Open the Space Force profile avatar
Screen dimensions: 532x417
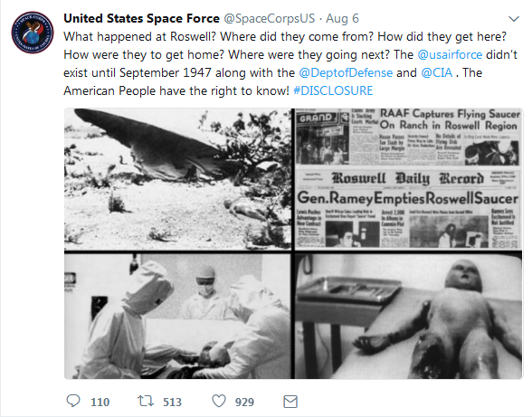point(33,33)
